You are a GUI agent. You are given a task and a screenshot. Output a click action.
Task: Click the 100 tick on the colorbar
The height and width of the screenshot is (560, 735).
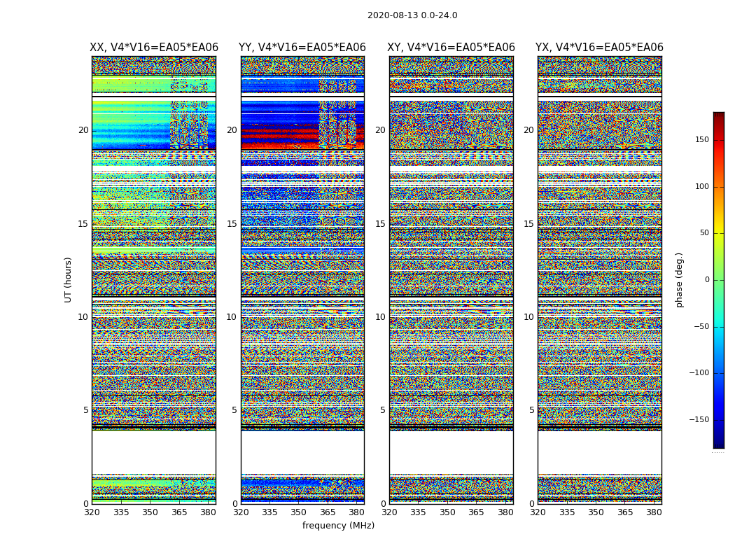tap(702, 186)
